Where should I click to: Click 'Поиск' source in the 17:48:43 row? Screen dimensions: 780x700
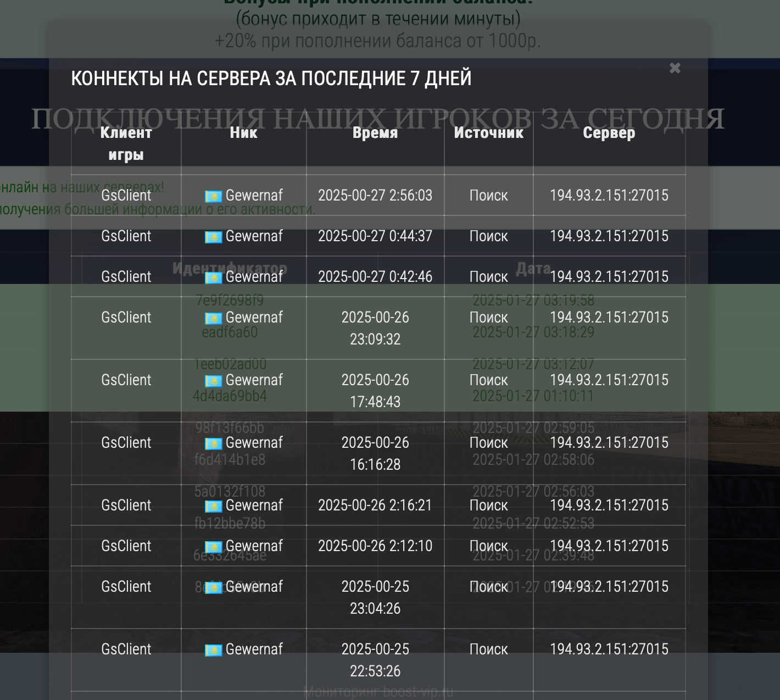[489, 380]
